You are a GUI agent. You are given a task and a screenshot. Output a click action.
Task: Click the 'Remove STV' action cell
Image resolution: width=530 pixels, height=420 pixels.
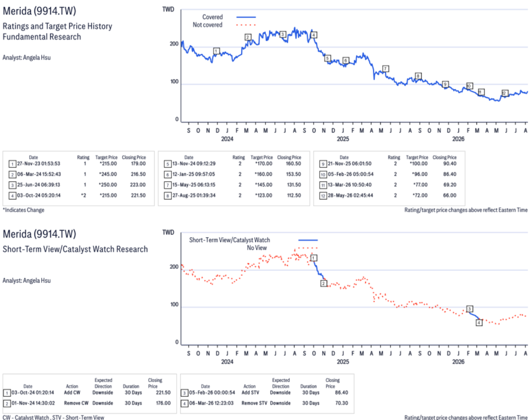click(x=255, y=403)
